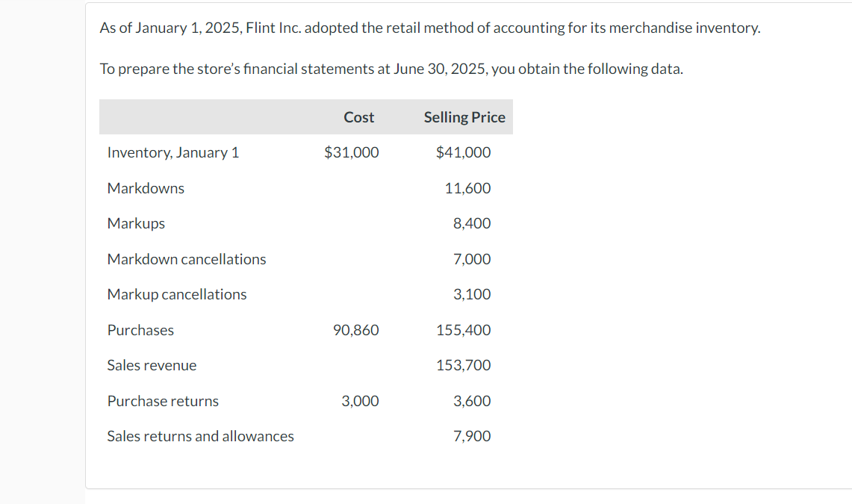Select the Markdowns row label
This screenshot has height=504, width=852.
[x=146, y=188]
